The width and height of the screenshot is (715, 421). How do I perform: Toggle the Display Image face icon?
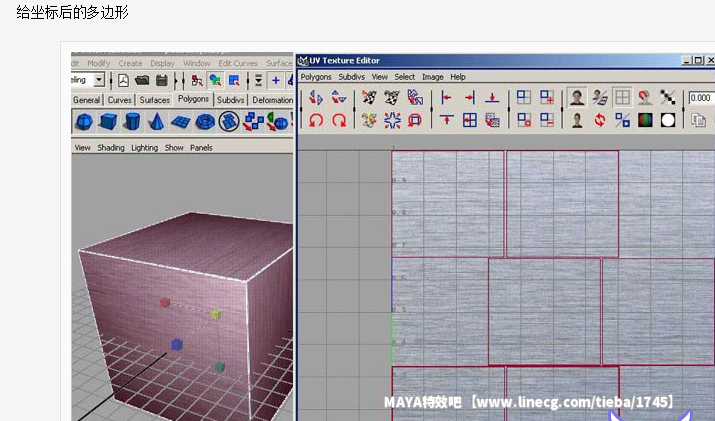(x=577, y=98)
